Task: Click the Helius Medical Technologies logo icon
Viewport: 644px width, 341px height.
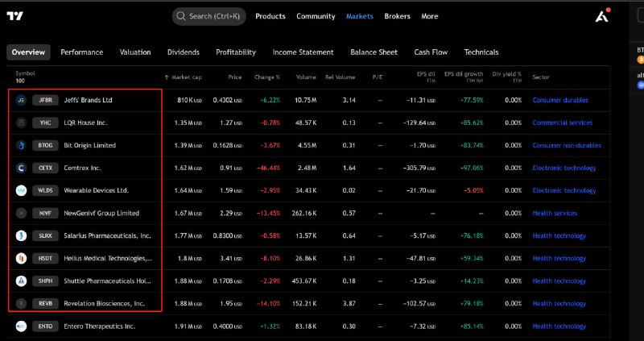Action: coord(21,258)
